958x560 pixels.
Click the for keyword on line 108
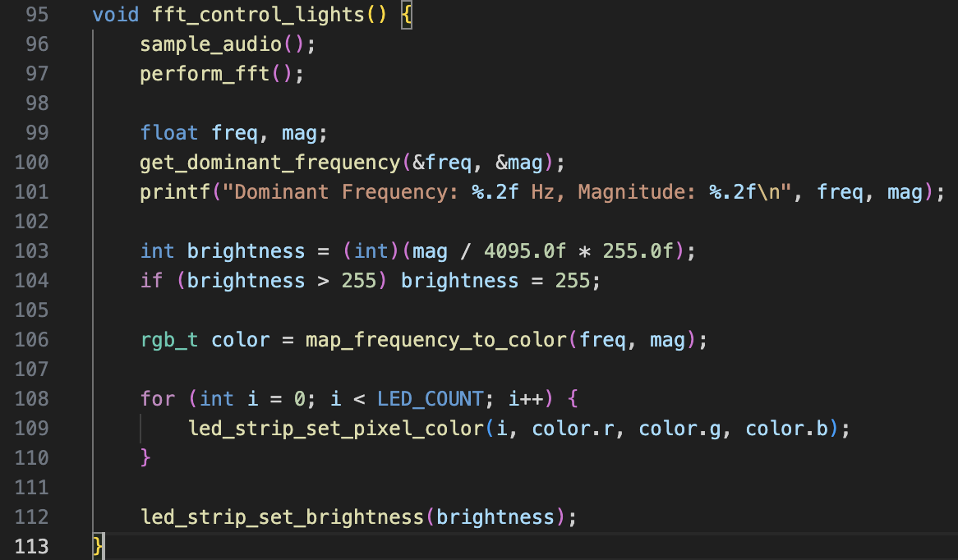tap(157, 399)
